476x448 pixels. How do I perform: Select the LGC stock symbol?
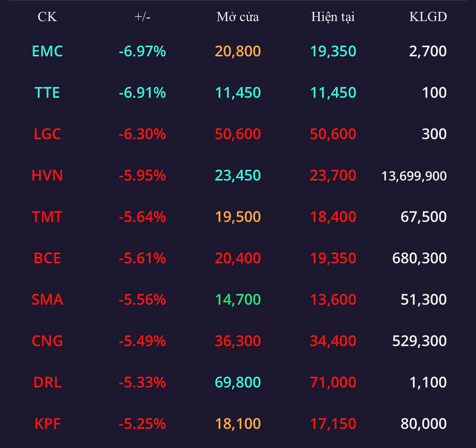[x=47, y=134]
